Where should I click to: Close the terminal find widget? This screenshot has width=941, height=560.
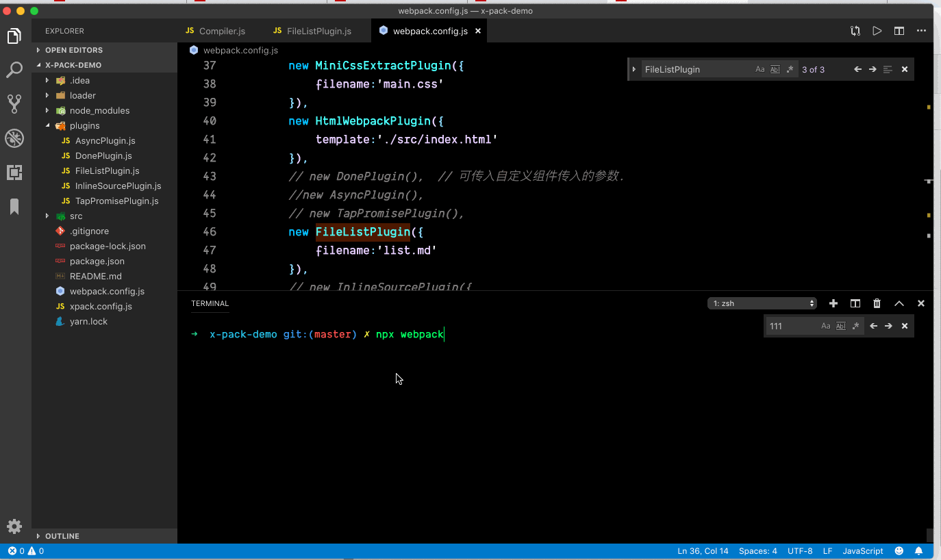905,326
